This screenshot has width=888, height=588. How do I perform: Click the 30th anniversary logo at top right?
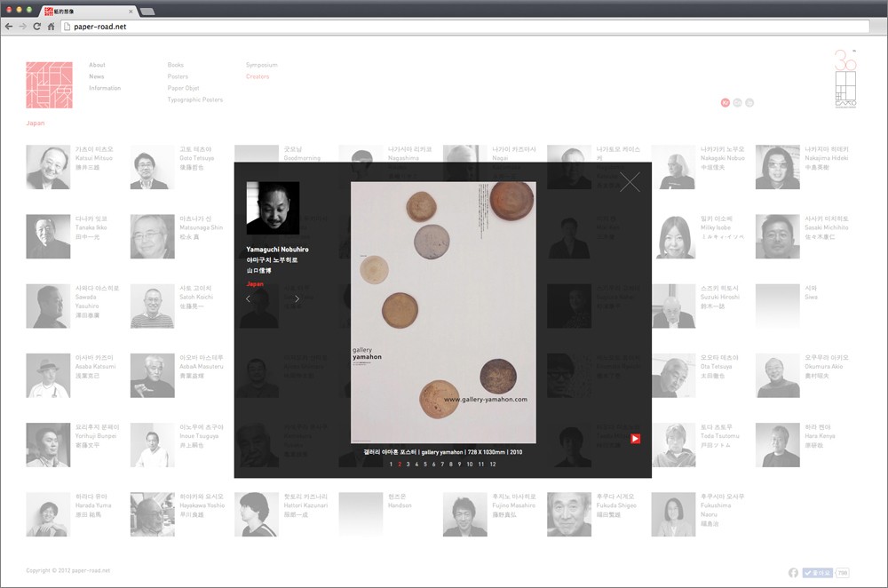coord(845,79)
